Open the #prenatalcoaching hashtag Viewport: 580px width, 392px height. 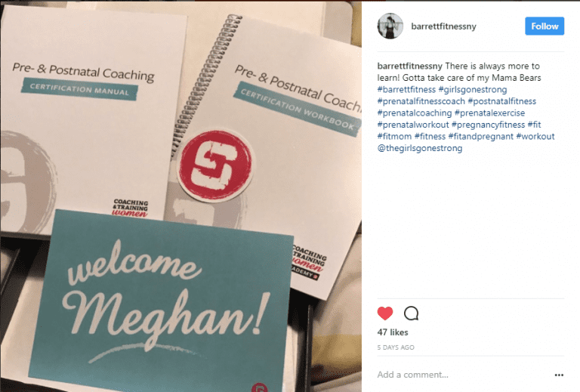415,113
